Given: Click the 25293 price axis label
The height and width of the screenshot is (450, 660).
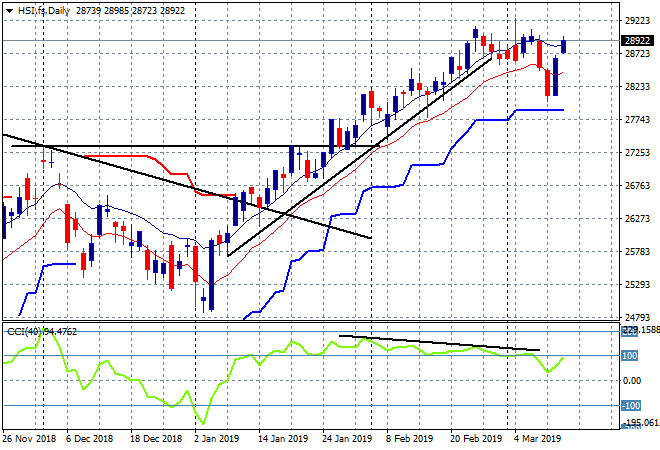Looking at the screenshot, I should click(637, 285).
